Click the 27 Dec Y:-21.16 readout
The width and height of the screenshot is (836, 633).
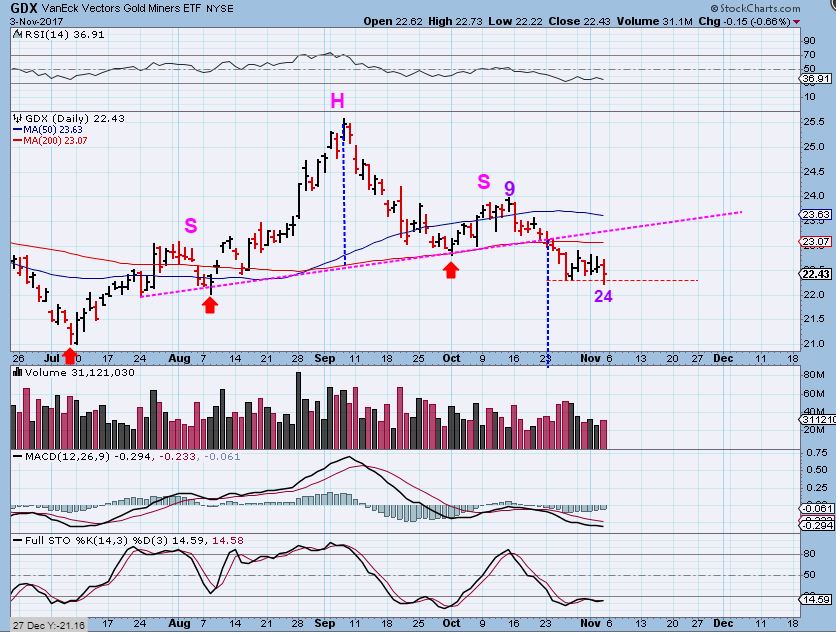(x=49, y=625)
